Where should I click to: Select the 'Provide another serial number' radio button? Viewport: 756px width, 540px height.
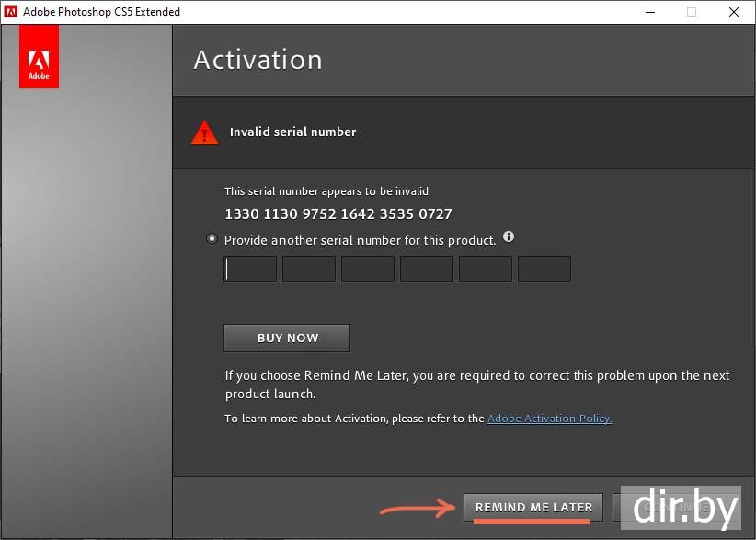pos(212,239)
